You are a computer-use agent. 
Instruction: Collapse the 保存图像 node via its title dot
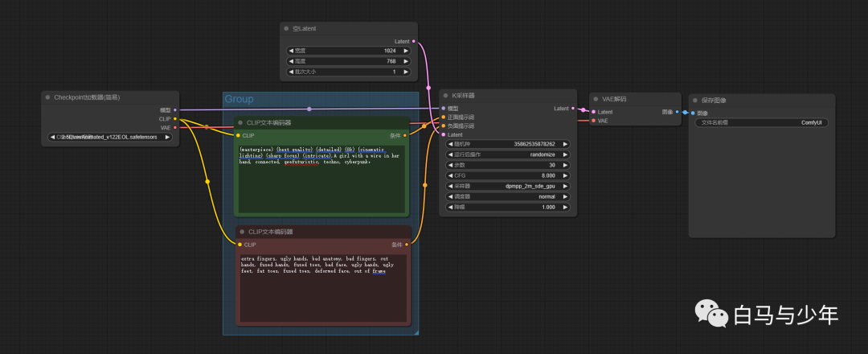[x=695, y=101]
